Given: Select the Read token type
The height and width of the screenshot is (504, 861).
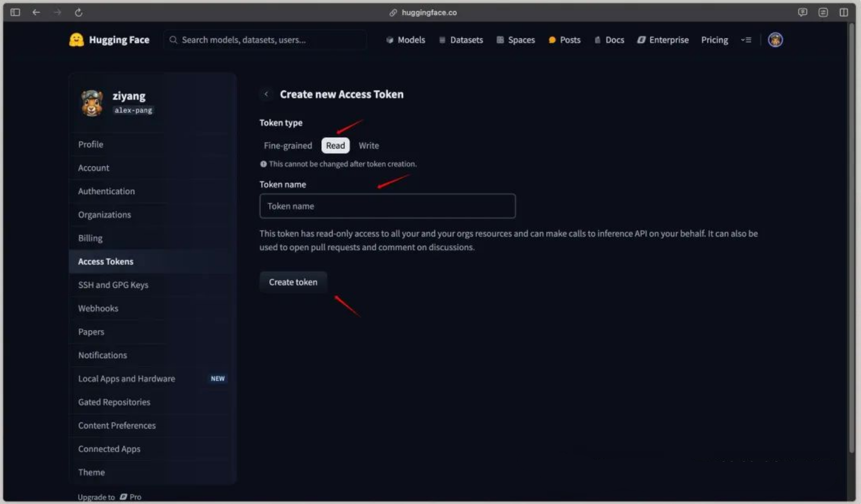Looking at the screenshot, I should 336,145.
